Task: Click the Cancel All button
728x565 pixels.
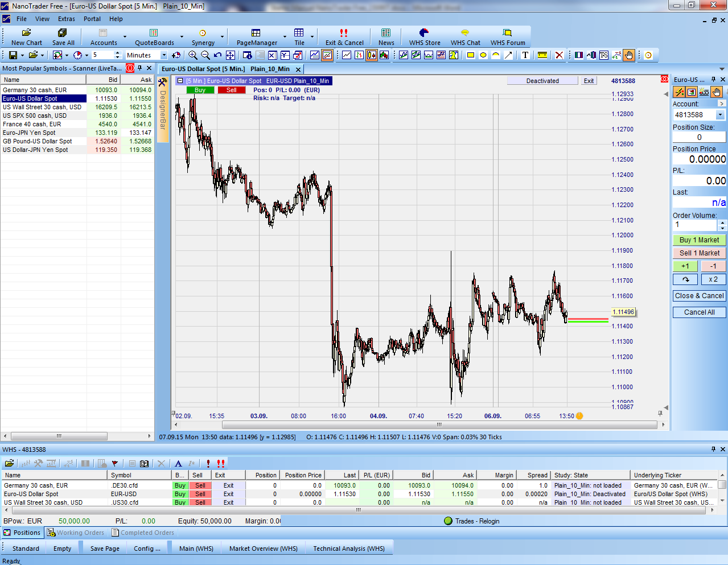Action: click(699, 312)
